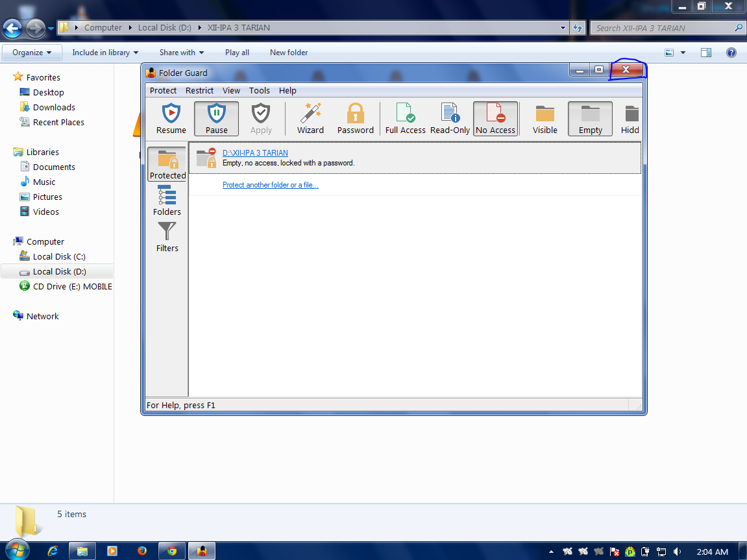Select Visible folder option
The width and height of the screenshot is (747, 560).
(545, 119)
